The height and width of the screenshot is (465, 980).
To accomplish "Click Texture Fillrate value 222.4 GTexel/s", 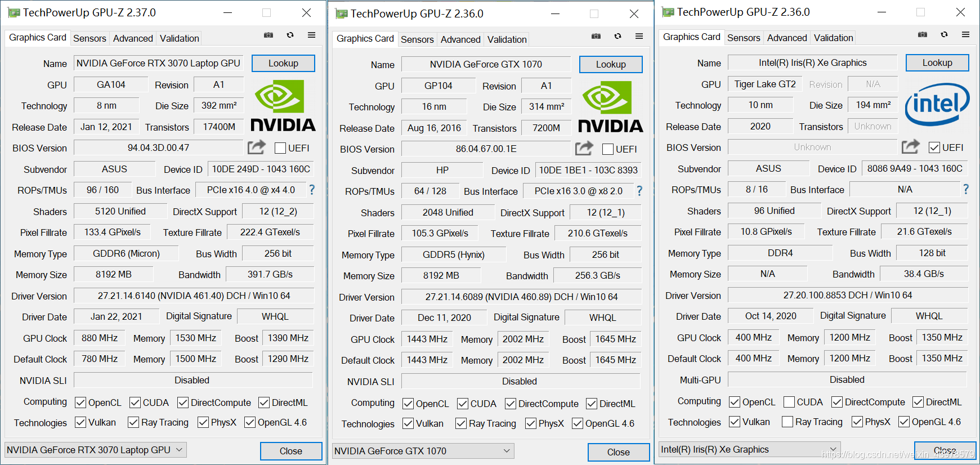I will pyautogui.click(x=270, y=232).
